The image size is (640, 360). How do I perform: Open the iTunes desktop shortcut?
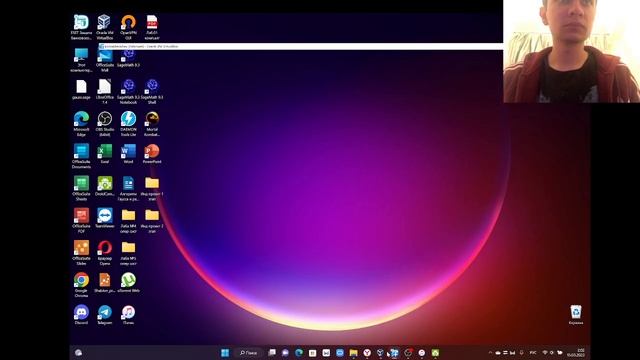[x=128, y=315]
